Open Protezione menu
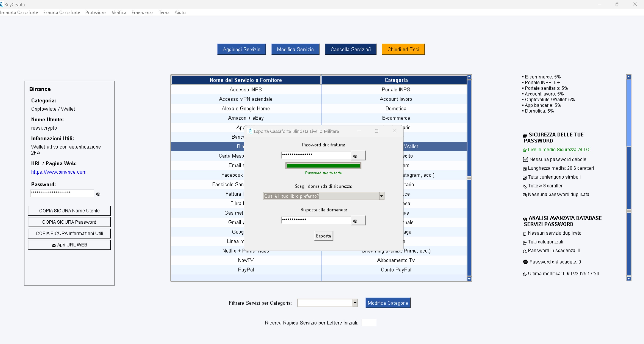Image resolution: width=644 pixels, height=344 pixels. [96, 12]
